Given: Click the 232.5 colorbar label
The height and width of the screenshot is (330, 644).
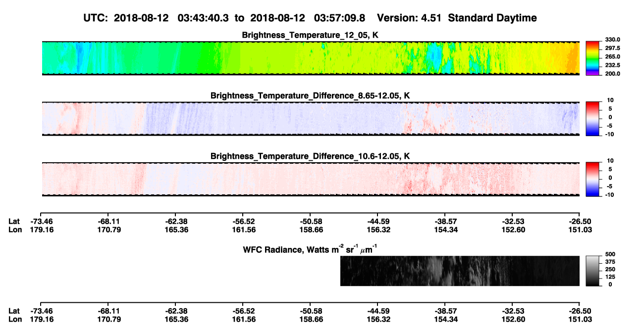Looking at the screenshot, I should (x=612, y=65).
